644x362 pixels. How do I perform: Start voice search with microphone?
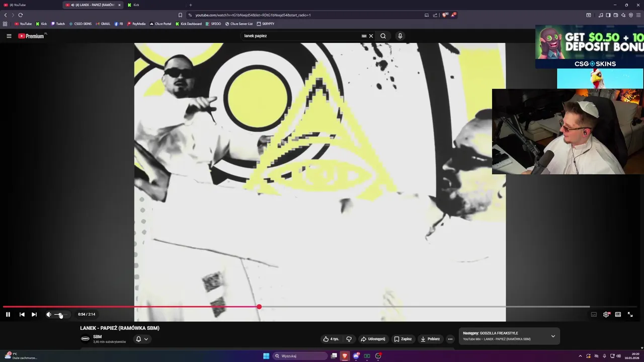click(400, 36)
